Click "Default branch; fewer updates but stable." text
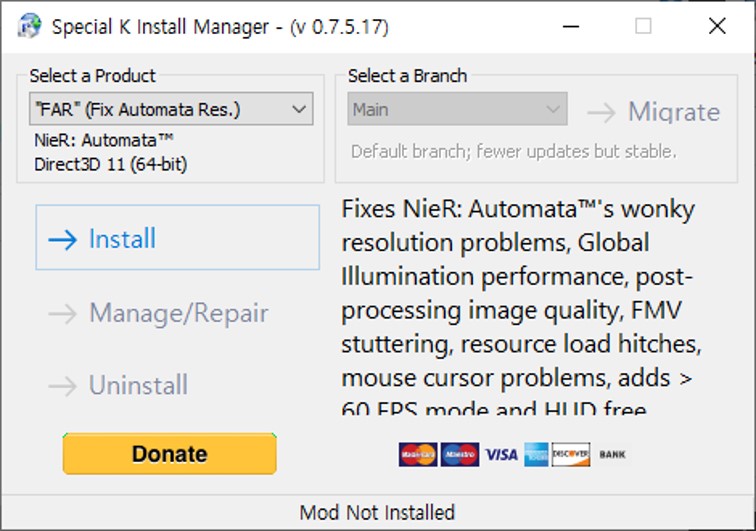 pyautogui.click(x=513, y=151)
